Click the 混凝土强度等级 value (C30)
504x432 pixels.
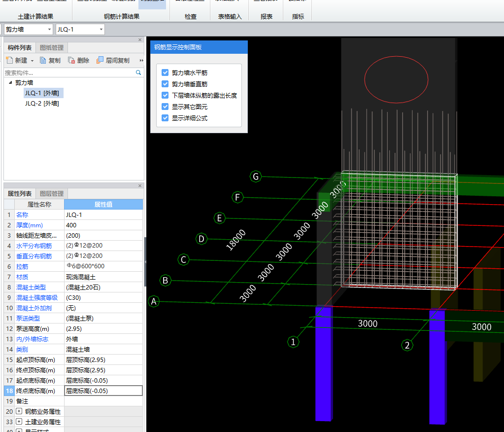tap(103, 297)
